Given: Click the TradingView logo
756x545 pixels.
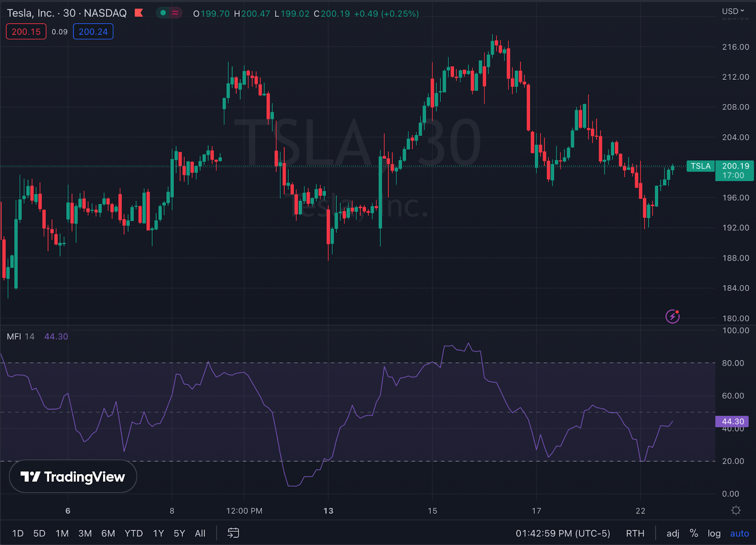Looking at the screenshot, I should click(72, 477).
